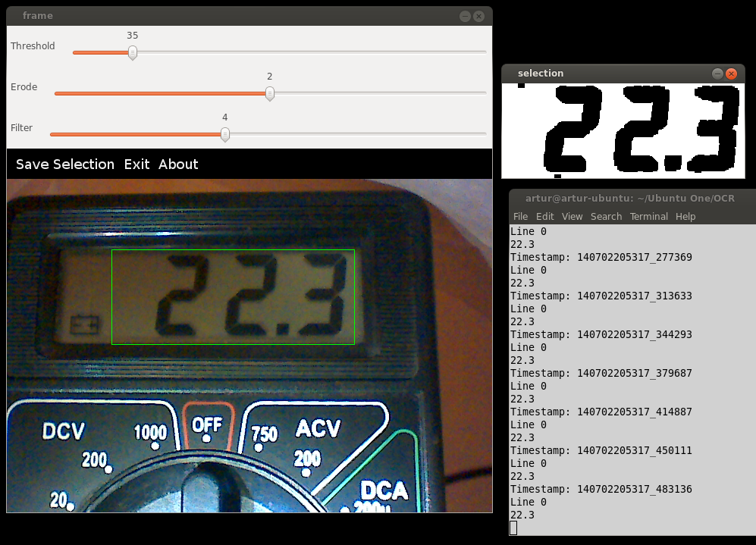
Task: Minimize the frame window
Action: pos(465,16)
